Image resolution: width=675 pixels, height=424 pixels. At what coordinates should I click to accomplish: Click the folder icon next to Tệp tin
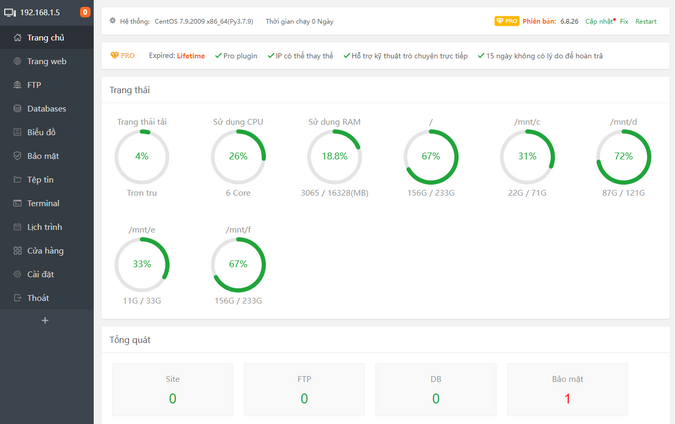pos(17,180)
